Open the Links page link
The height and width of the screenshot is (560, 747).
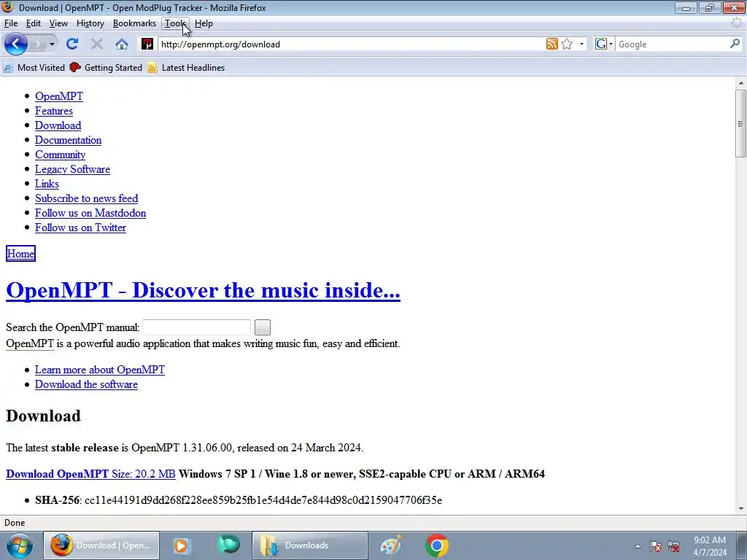(47, 184)
